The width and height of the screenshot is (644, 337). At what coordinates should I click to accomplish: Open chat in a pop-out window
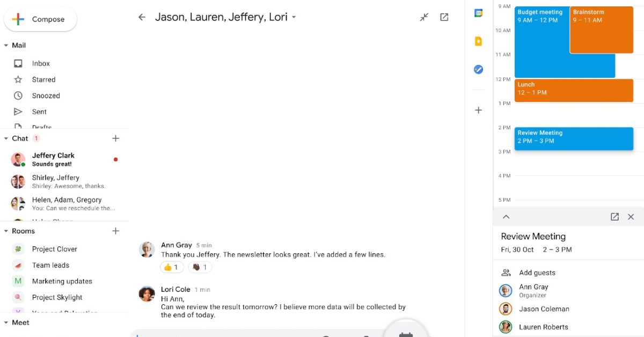[444, 17]
